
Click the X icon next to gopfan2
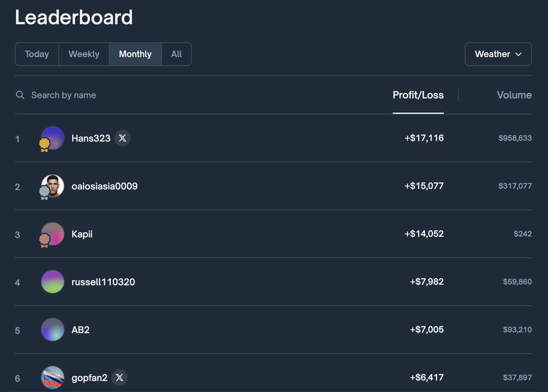pos(119,377)
